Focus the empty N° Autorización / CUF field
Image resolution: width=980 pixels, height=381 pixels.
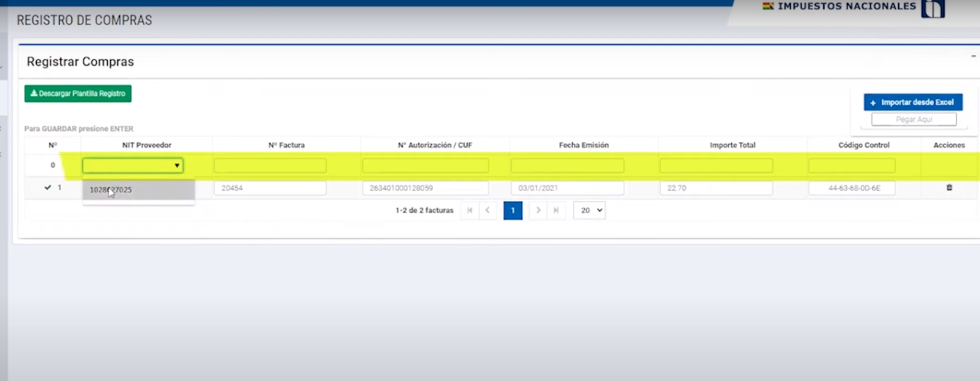[x=425, y=166]
